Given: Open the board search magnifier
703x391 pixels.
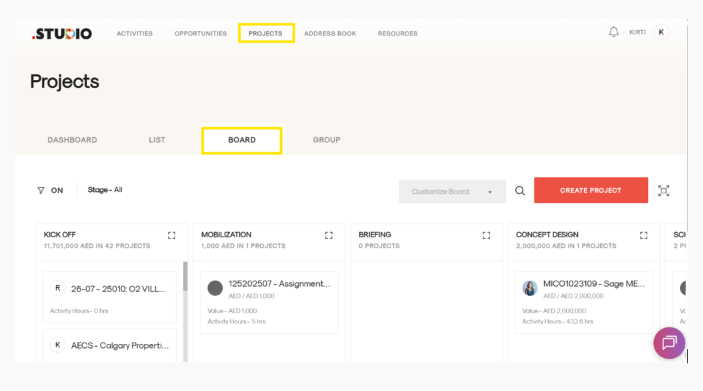Looking at the screenshot, I should [x=520, y=191].
